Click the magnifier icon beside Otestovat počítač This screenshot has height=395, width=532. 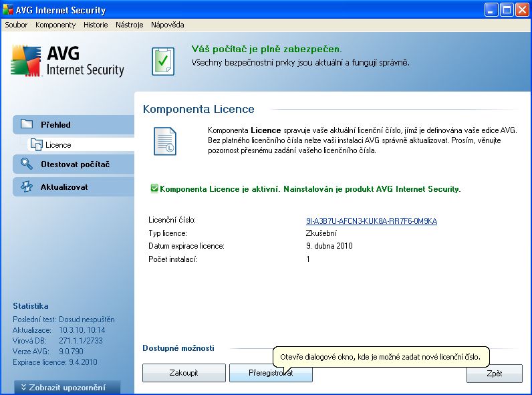point(27,164)
